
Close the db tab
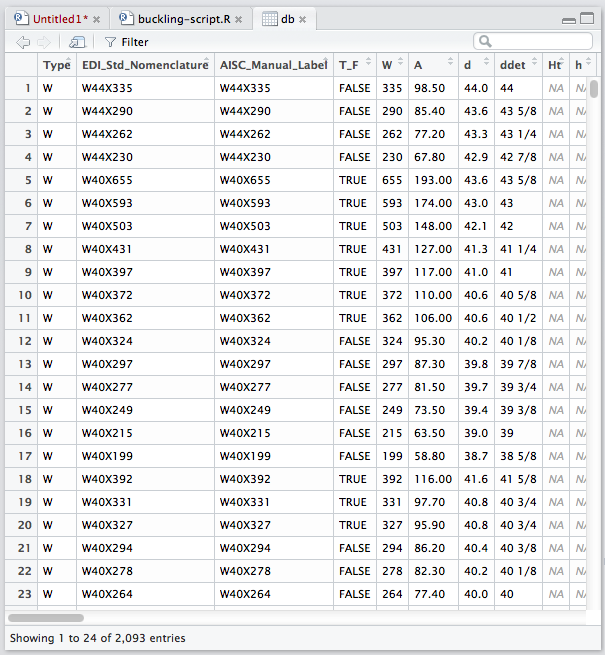click(302, 20)
